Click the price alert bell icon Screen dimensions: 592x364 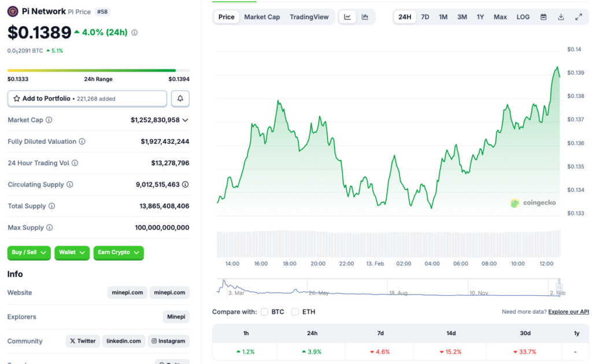pos(180,99)
